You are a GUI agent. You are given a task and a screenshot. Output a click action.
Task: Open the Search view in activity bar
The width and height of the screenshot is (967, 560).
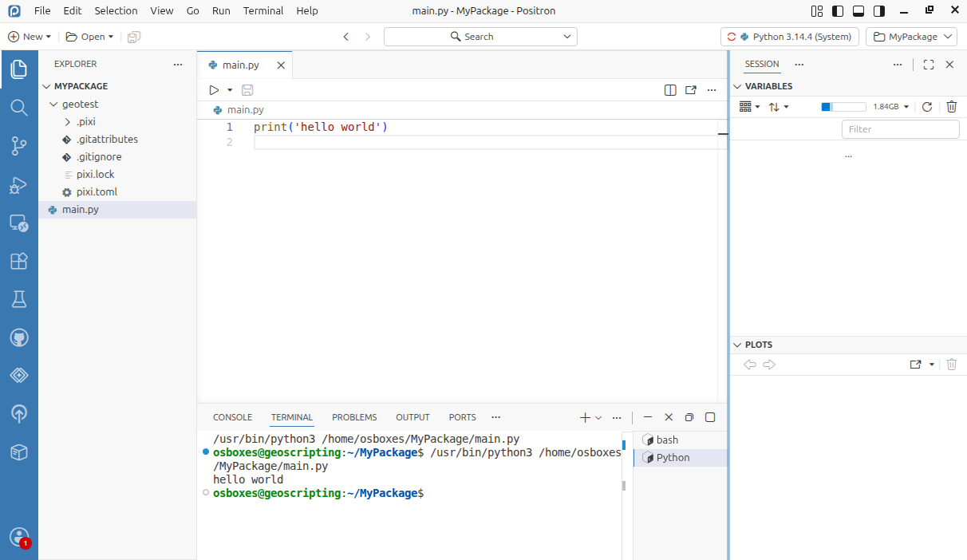18,107
